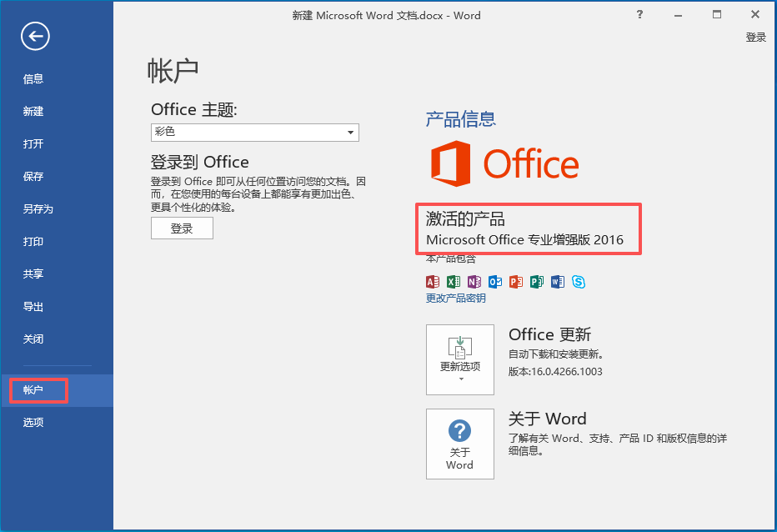This screenshot has height=532, width=777.
Task: Select 信息 in the sidebar
Action: tap(33, 79)
